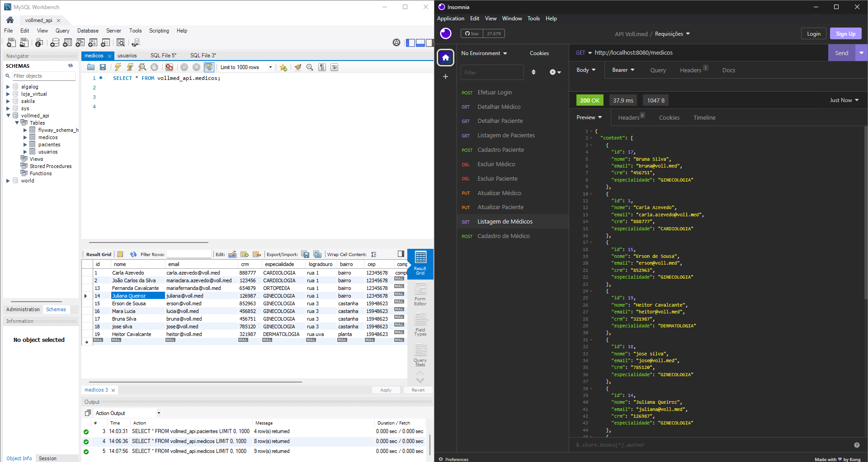Toggle autocommit mode button
This screenshot has width=868, height=462.
pyautogui.click(x=209, y=67)
